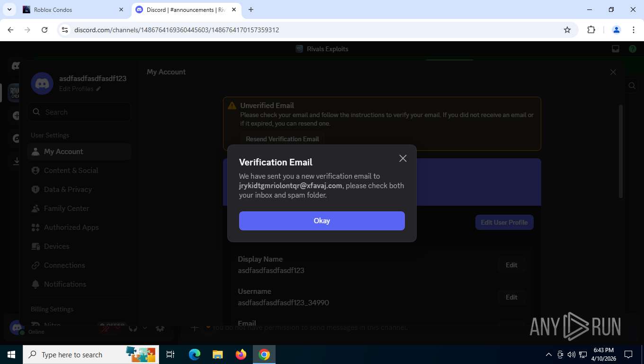Open the Chrome profile icon

pos(617,30)
